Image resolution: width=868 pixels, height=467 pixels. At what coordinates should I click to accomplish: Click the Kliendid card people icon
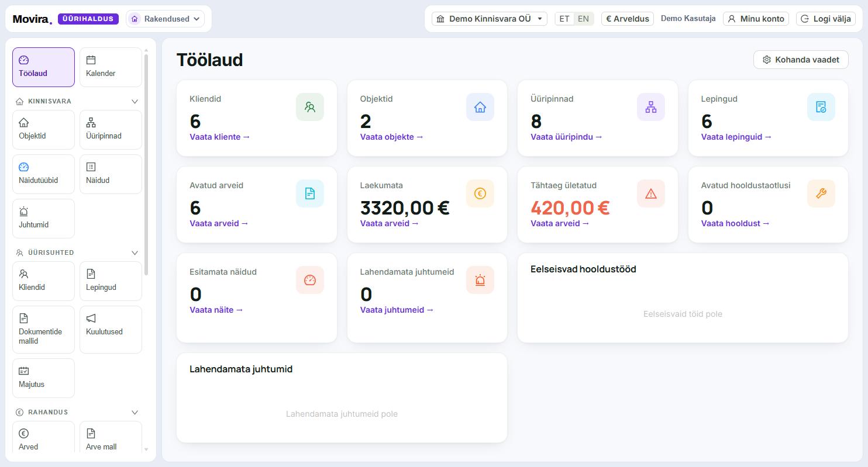point(310,107)
